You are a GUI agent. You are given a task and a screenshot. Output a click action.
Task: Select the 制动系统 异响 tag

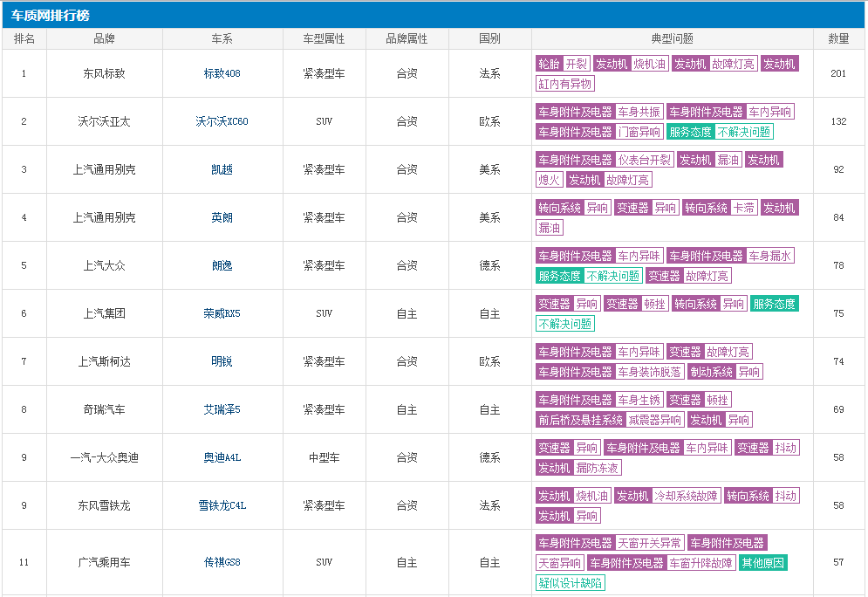pos(725,372)
